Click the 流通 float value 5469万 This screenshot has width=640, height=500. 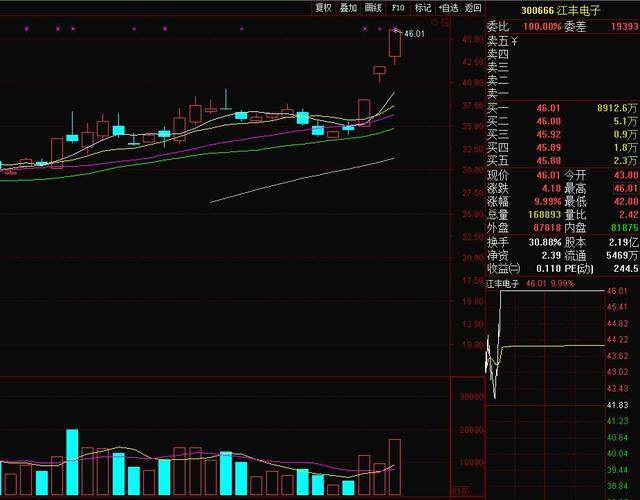622,256
